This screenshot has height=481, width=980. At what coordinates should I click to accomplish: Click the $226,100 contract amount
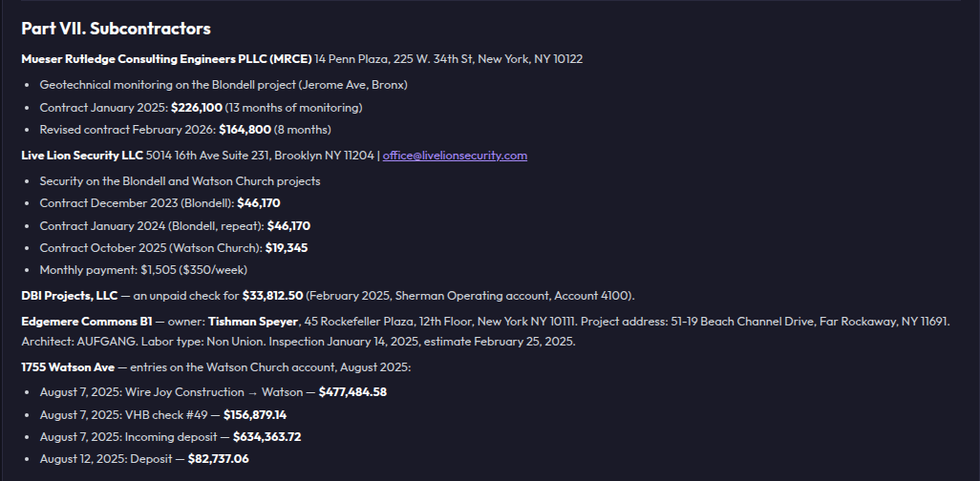point(196,108)
